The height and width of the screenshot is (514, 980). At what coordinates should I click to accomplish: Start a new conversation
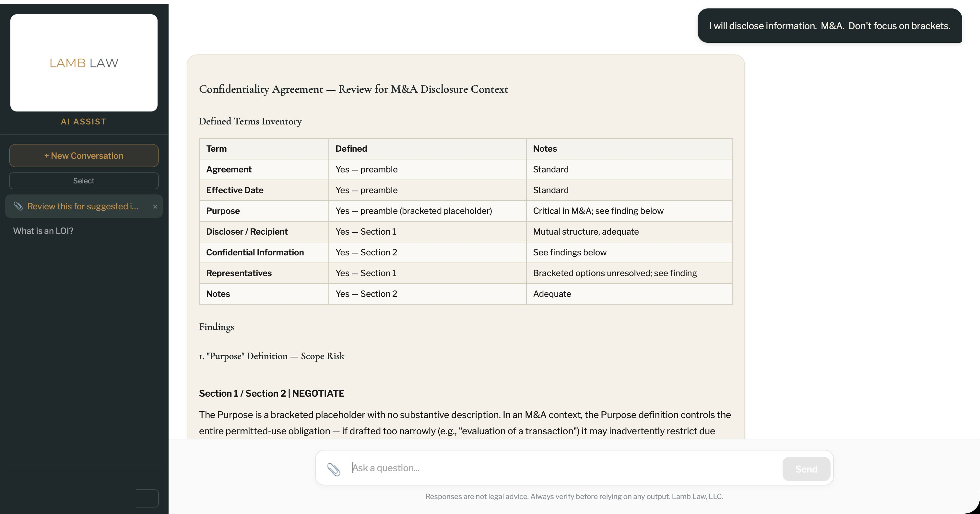(84, 155)
